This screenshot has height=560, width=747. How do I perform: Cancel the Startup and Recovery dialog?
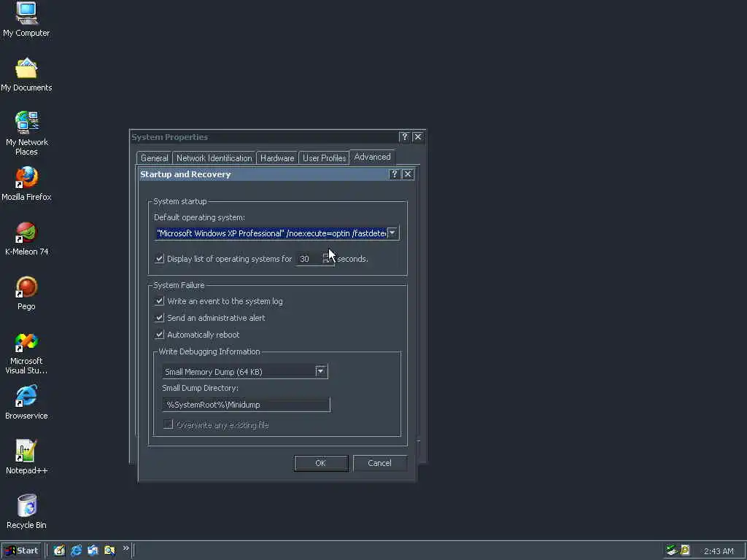click(x=379, y=463)
